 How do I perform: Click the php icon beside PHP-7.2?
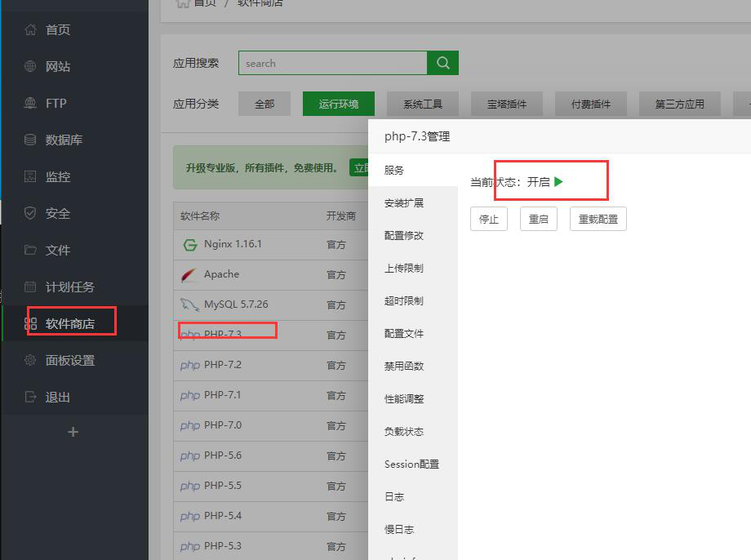[189, 365]
